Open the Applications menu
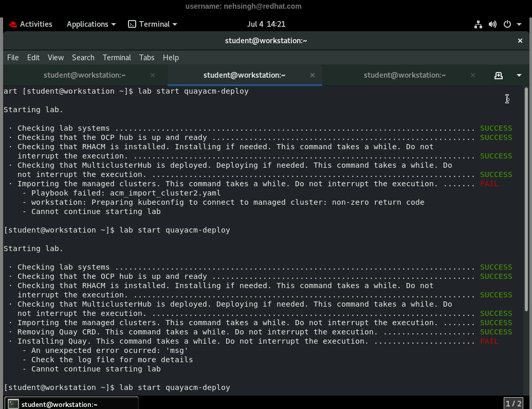532x409 pixels. 91,24
